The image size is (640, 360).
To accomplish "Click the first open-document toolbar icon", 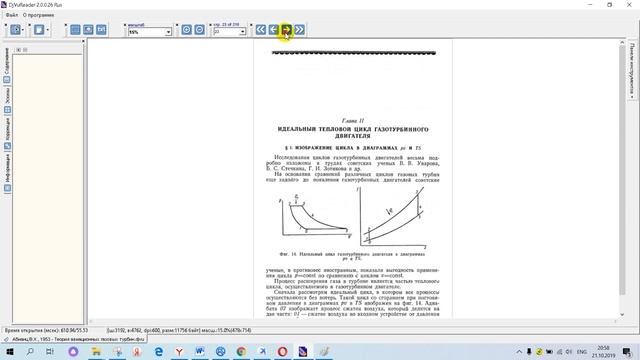I will point(15,30).
